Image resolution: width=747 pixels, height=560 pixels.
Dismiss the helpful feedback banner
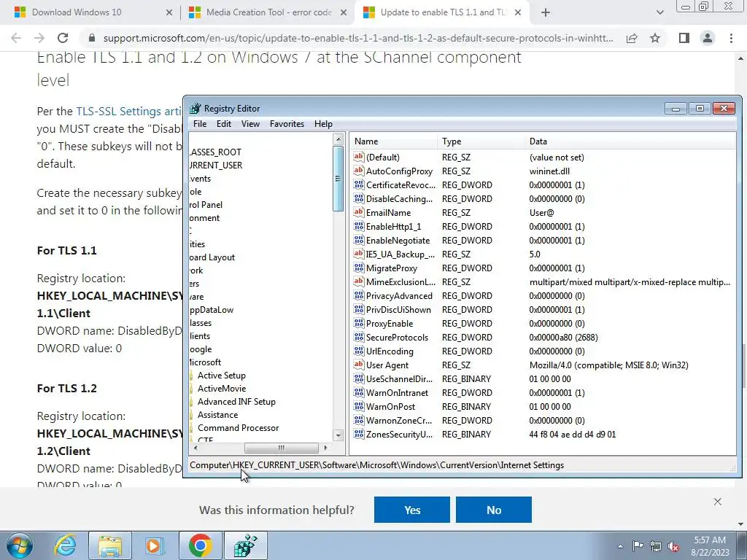pyautogui.click(x=718, y=502)
